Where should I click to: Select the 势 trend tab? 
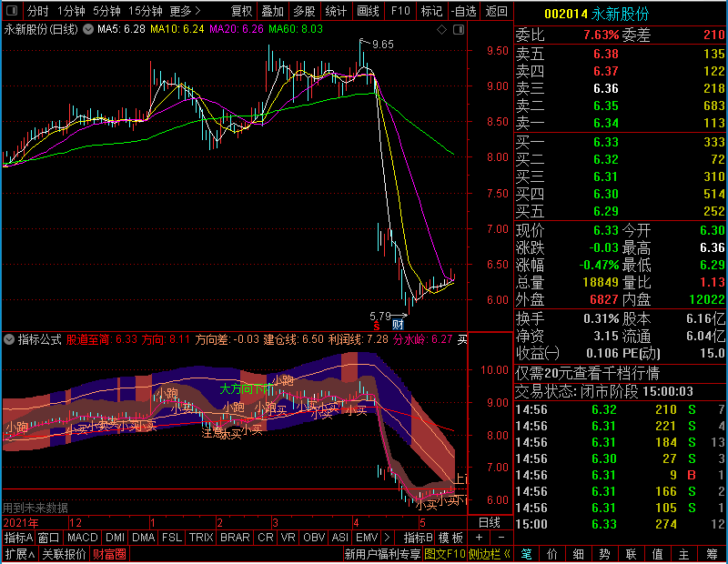click(x=604, y=554)
